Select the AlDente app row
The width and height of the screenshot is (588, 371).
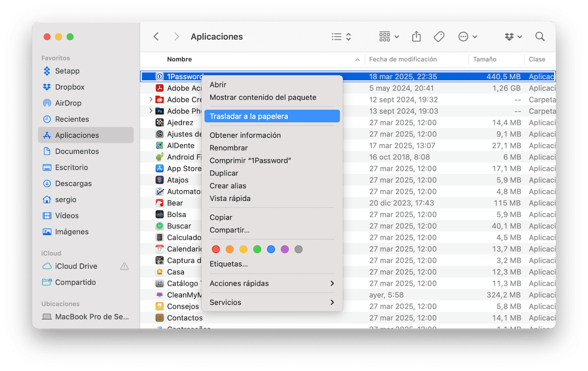pos(348,146)
